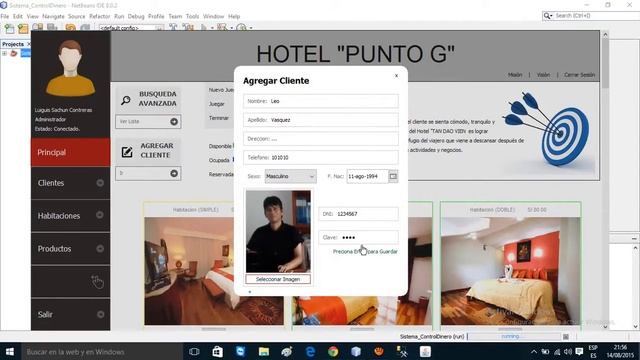Click the Vision link

(x=543, y=75)
